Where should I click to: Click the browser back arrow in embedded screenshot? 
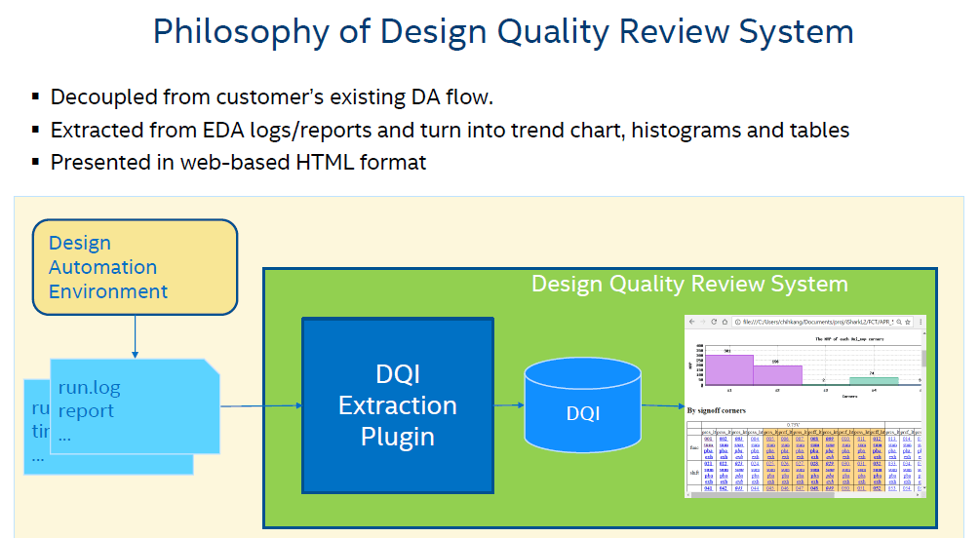click(691, 322)
